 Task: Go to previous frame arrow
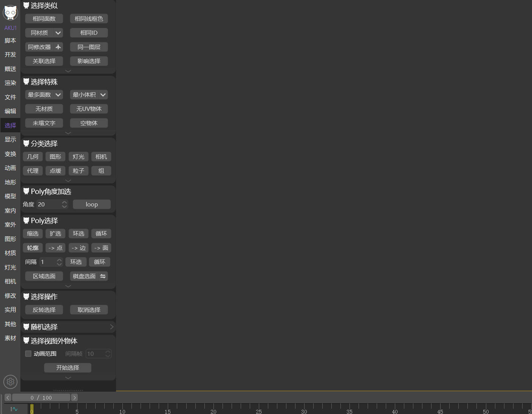point(8,397)
